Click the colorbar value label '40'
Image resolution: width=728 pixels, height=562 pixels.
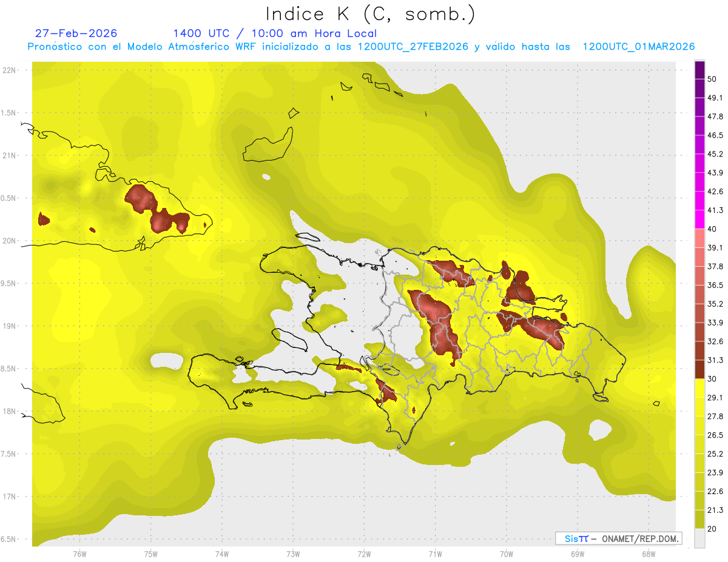click(712, 229)
